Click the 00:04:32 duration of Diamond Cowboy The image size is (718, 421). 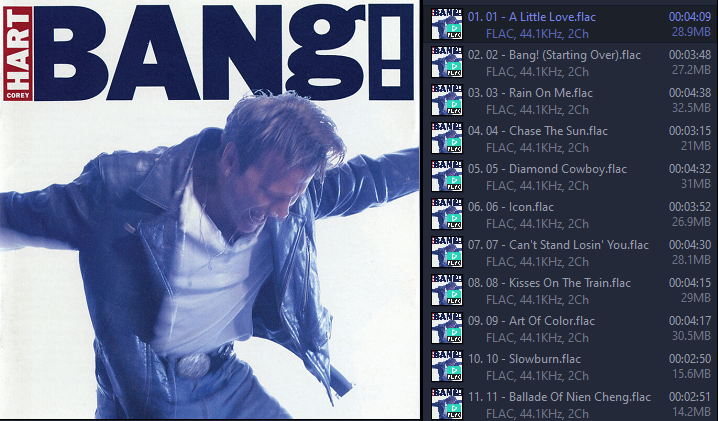click(690, 169)
